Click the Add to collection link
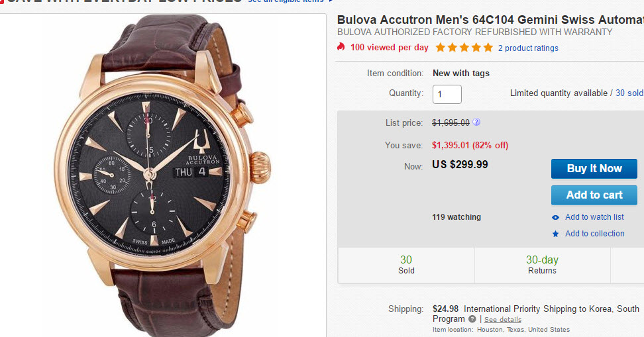This screenshot has width=644, height=337. 594,234
